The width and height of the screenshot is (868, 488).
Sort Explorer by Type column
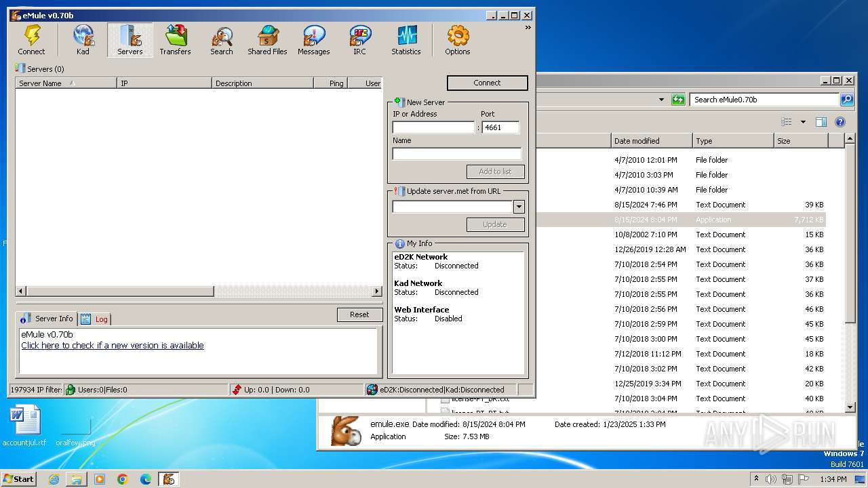[733, 141]
